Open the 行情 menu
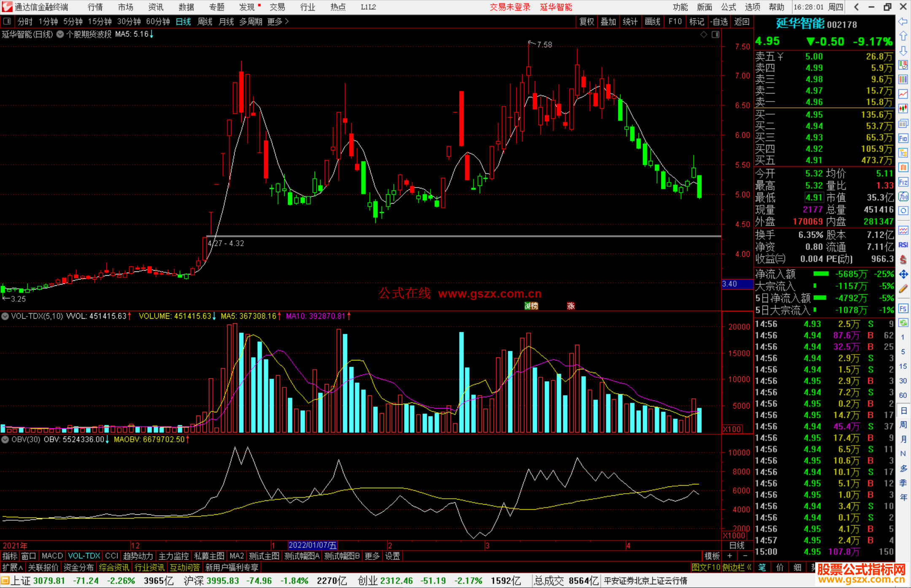The height and width of the screenshot is (588, 911). [x=95, y=7]
